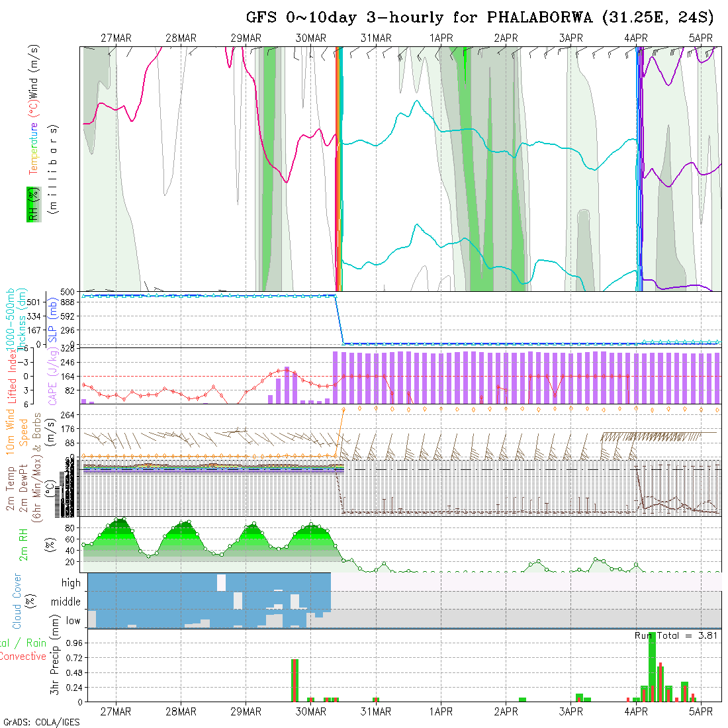Screen dimensions: 728x728
Task: Click the 4APR date label on the bottom axis
Action: (636, 711)
